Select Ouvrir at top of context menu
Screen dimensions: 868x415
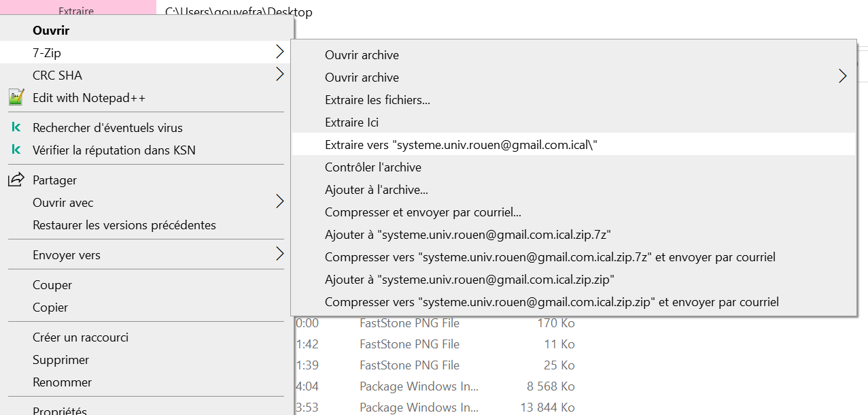51,31
